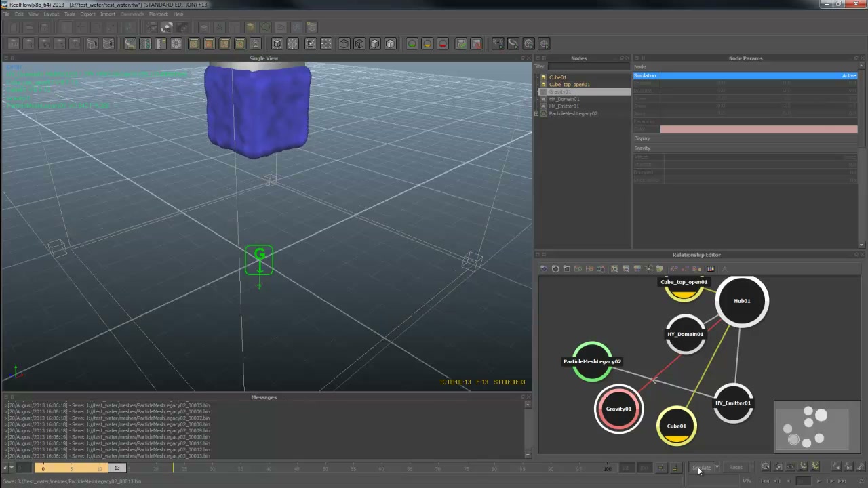Screen dimensions: 868x488
Task: Click the go-to-first-frame playback button
Action: pos(764,481)
